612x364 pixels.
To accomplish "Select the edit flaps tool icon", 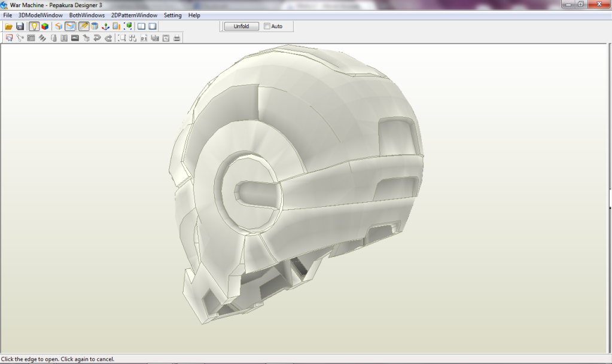I will 31,38.
